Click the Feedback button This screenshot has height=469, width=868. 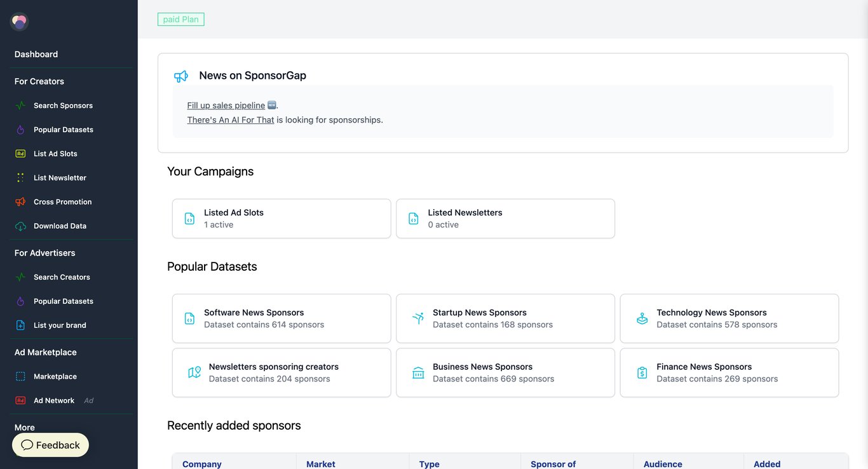50,445
